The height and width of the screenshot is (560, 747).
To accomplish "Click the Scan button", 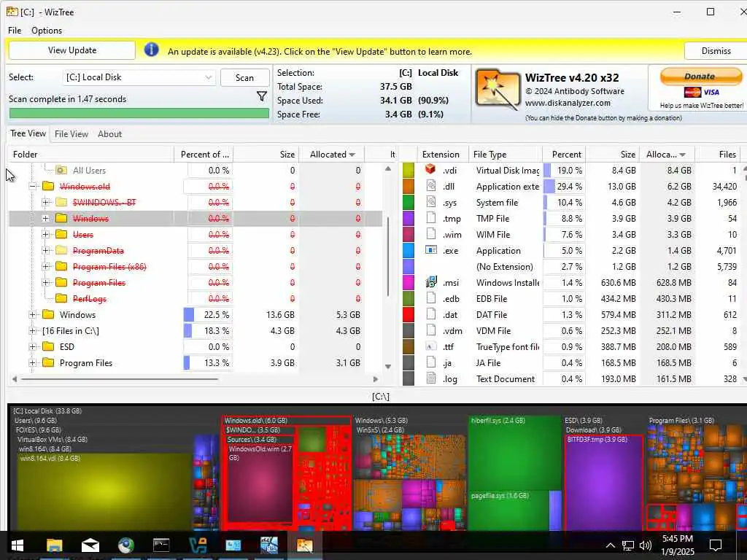I will coord(244,77).
